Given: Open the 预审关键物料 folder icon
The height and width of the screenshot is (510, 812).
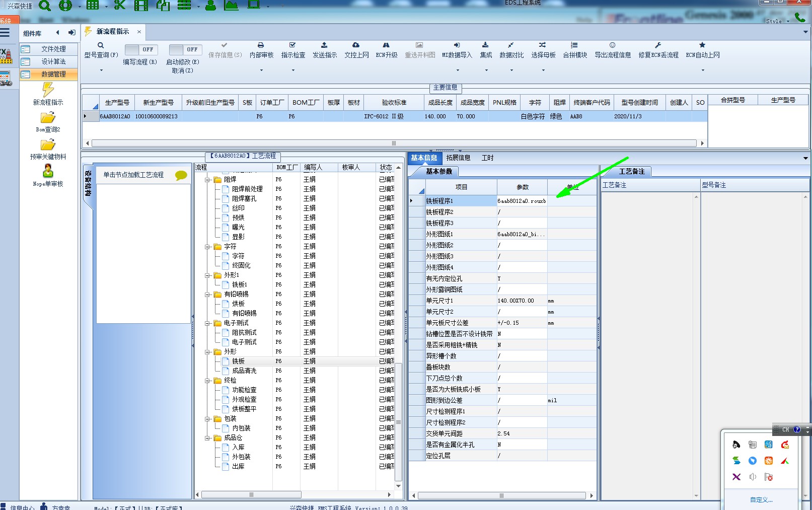Looking at the screenshot, I should pyautogui.click(x=48, y=145).
